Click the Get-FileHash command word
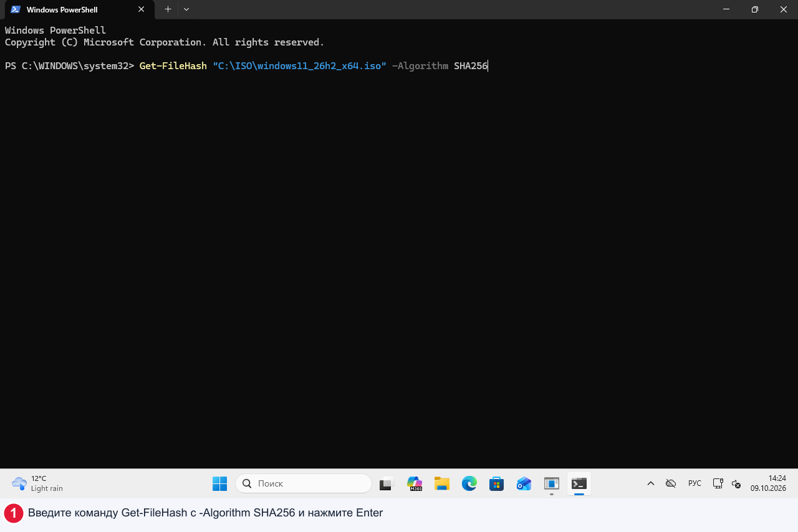This screenshot has width=798, height=532. (173, 65)
